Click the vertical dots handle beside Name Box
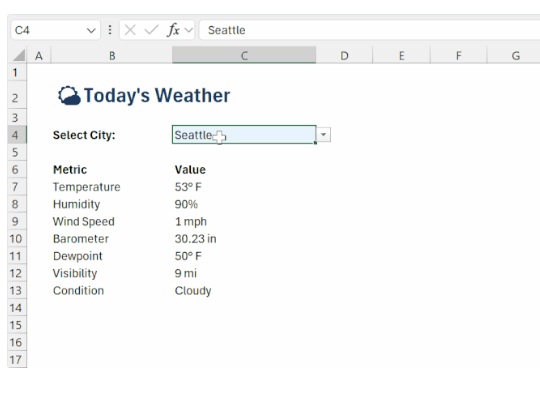This screenshot has height=405, width=540. 110,30
